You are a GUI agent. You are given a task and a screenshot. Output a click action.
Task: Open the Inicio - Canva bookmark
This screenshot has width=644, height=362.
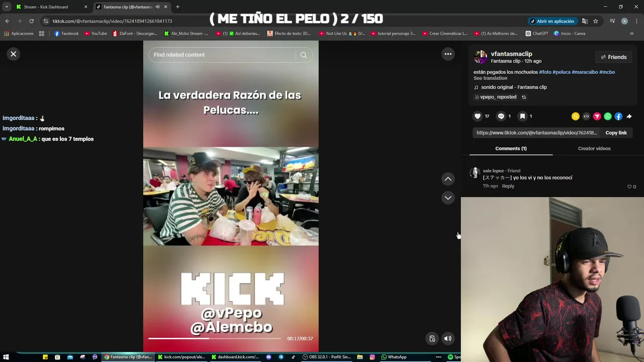570,34
